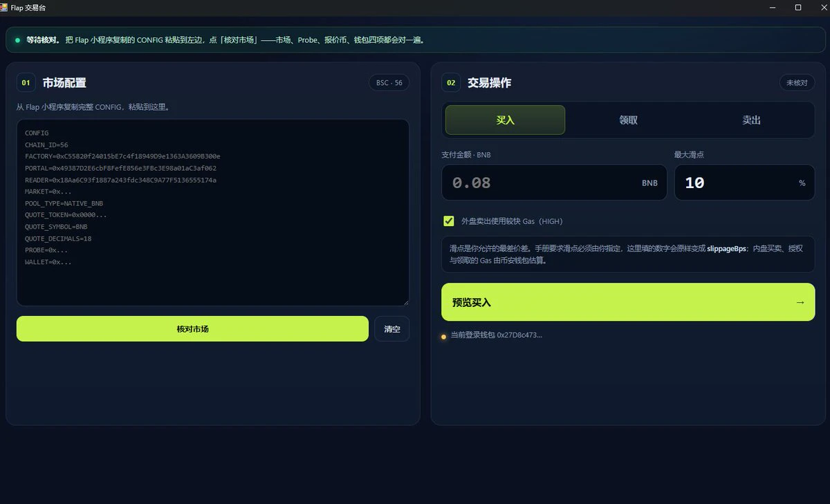Select the 卖出 tab

point(751,120)
